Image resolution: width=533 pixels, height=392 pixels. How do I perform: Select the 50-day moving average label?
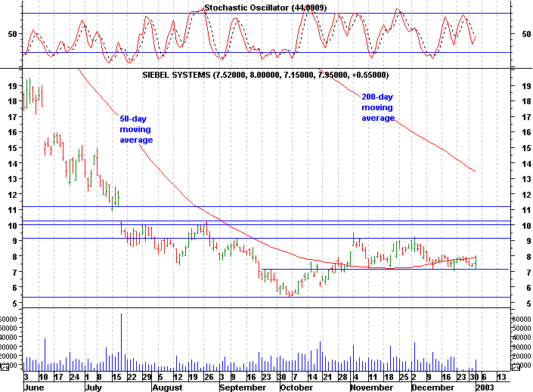click(x=136, y=129)
